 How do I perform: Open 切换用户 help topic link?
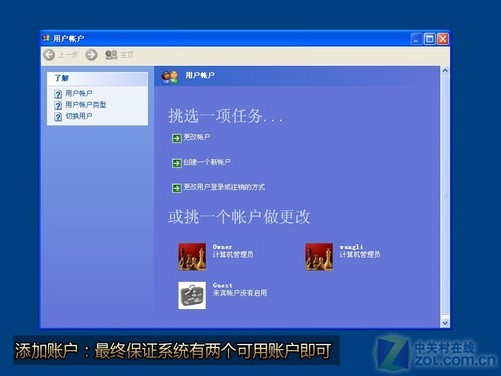(79, 116)
